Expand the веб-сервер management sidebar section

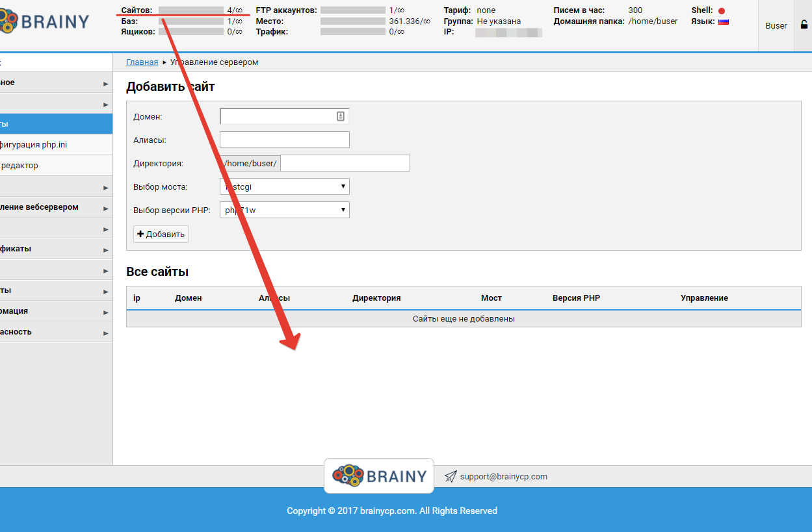pyautogui.click(x=56, y=208)
